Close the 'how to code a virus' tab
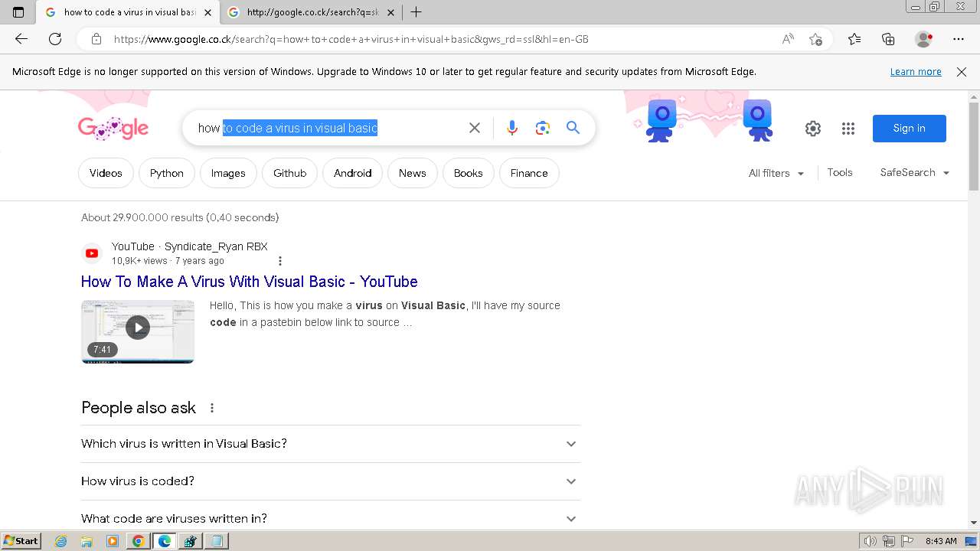Viewport: 980px width, 551px height. click(207, 12)
